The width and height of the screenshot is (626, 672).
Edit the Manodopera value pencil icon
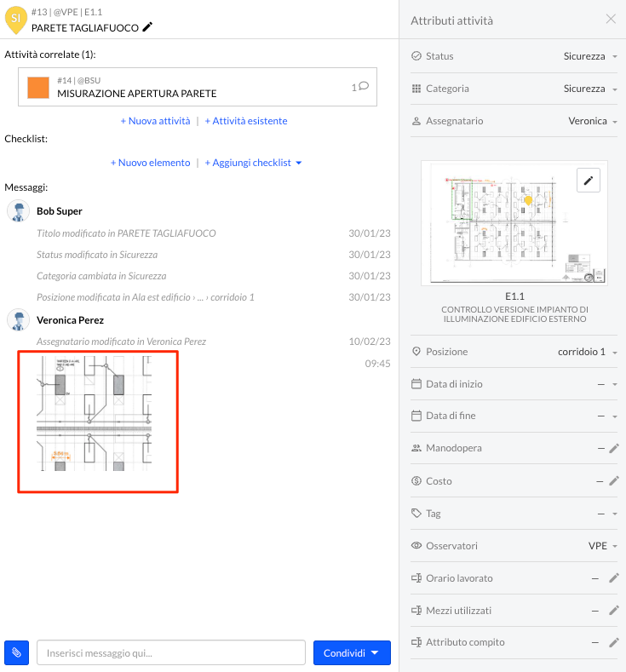click(x=614, y=448)
